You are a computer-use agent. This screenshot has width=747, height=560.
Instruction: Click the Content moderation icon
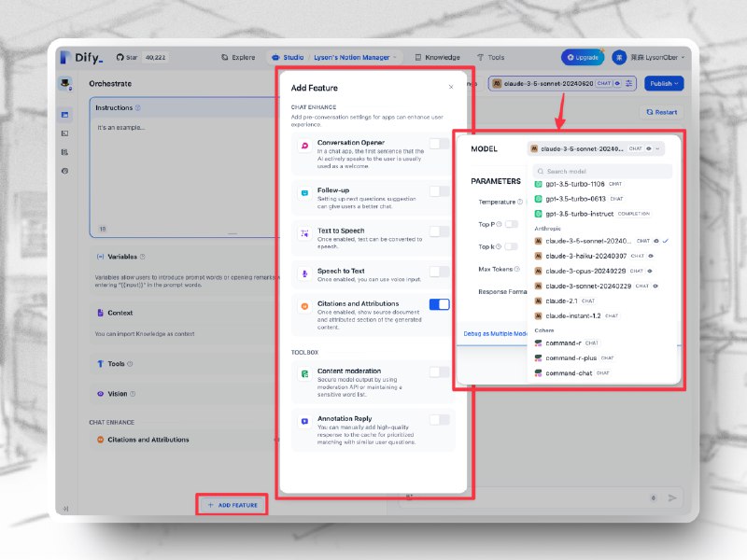(x=305, y=374)
